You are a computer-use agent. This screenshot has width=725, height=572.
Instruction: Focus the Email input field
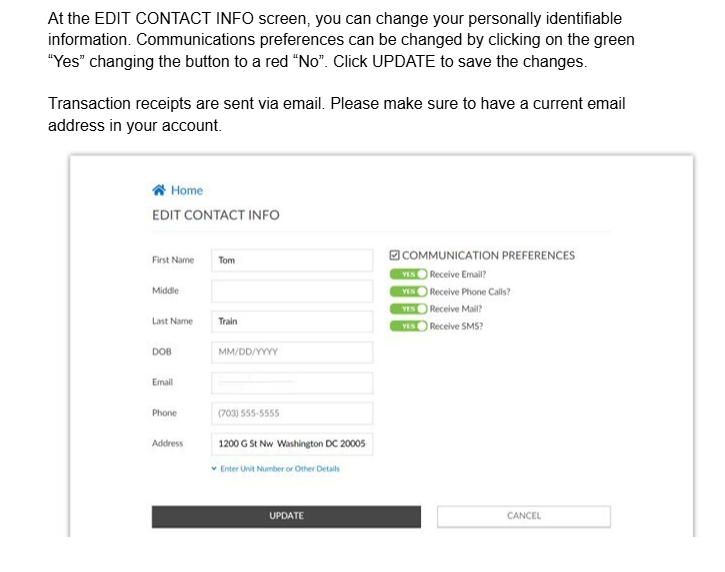pyautogui.click(x=292, y=383)
